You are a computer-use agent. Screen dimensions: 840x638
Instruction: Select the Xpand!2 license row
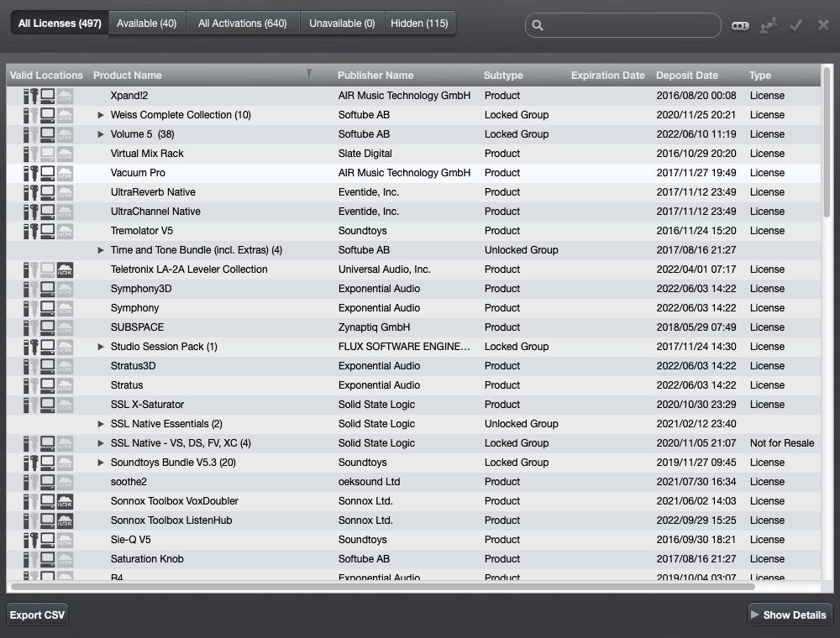413,97
